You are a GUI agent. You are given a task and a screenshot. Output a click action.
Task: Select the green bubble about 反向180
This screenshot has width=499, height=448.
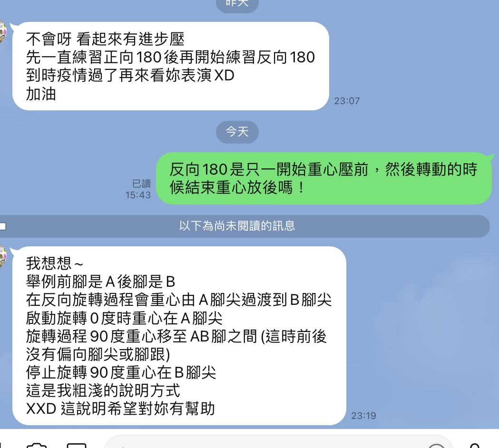[x=324, y=178]
